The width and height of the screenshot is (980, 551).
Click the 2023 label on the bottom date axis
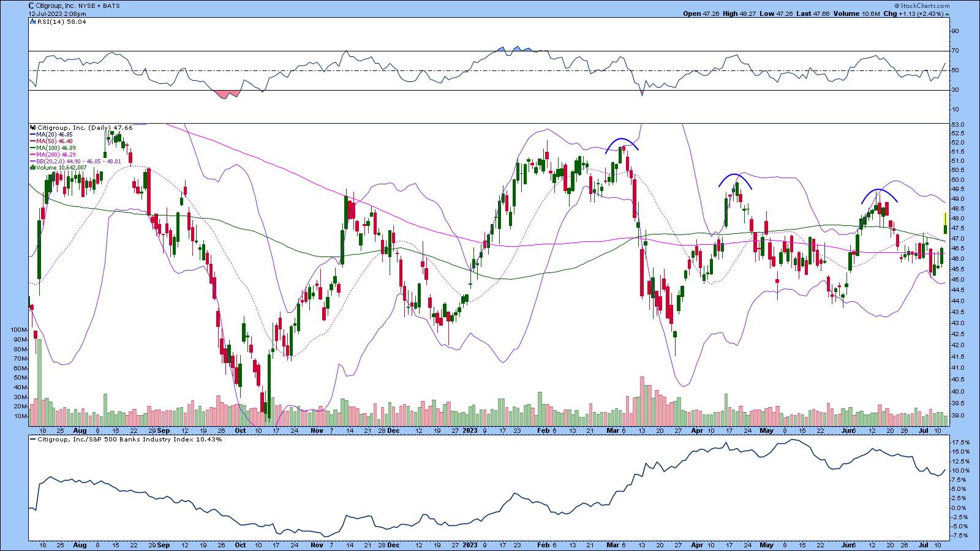click(x=469, y=544)
